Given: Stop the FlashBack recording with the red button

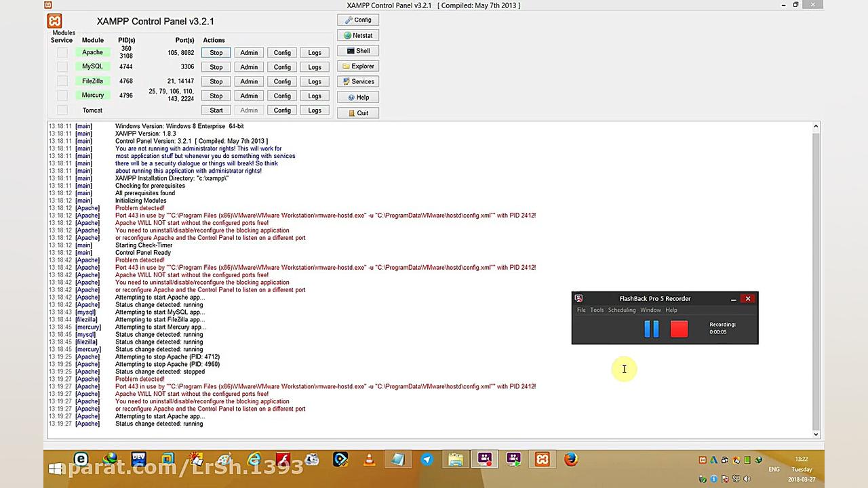Looking at the screenshot, I should coord(679,329).
